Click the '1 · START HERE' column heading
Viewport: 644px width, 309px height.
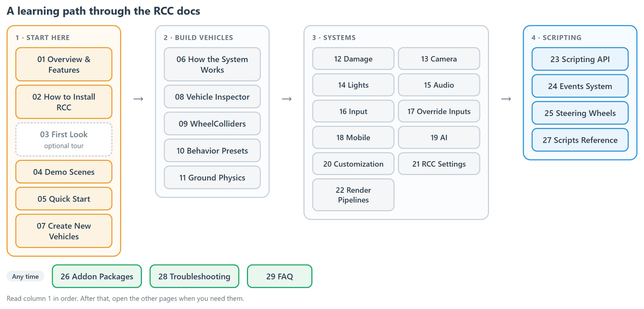(43, 38)
